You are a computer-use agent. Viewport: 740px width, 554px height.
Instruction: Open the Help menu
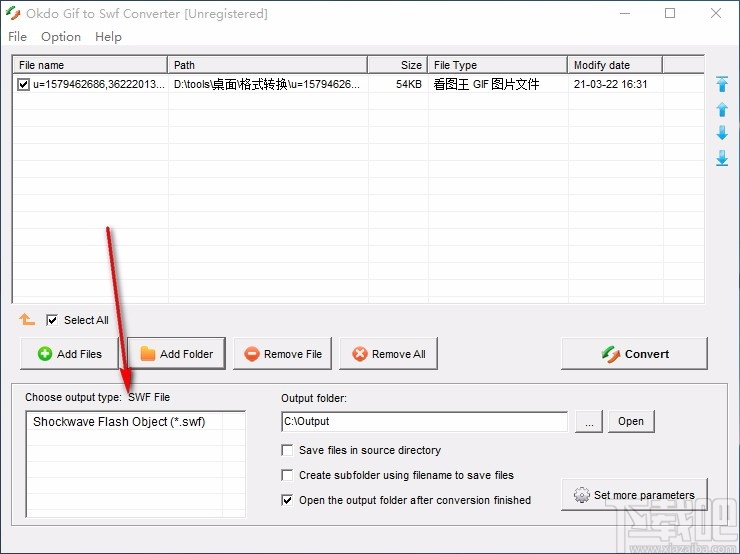tap(108, 36)
